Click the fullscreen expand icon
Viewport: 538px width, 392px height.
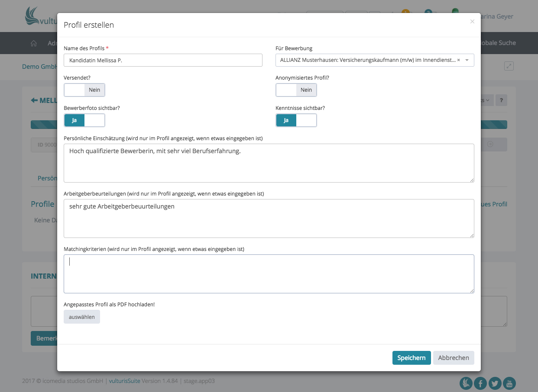coord(509,66)
